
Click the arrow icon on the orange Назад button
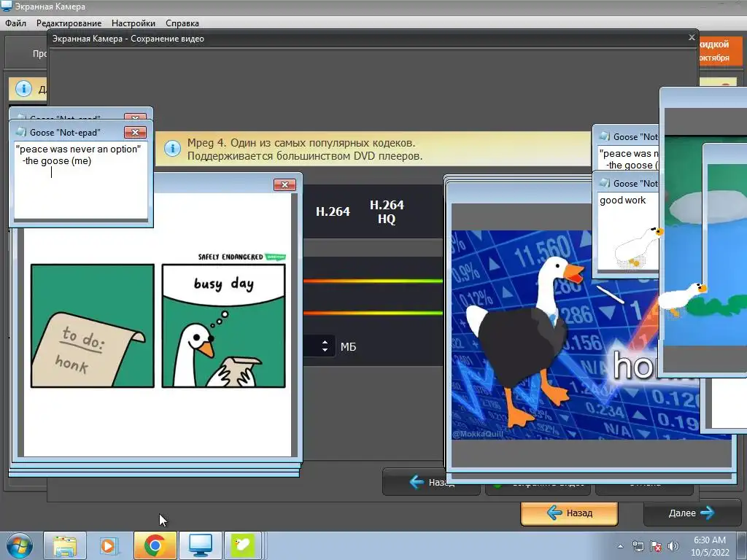coord(554,513)
